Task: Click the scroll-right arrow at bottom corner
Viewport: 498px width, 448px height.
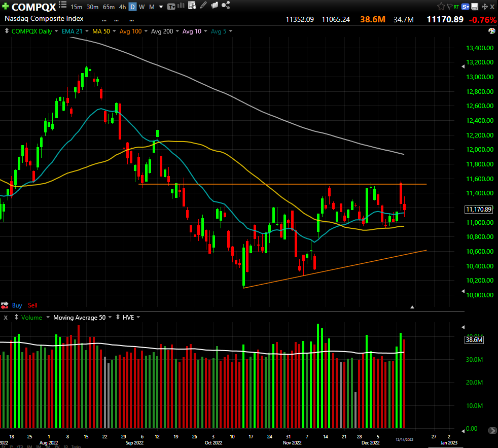Action: (x=492, y=431)
